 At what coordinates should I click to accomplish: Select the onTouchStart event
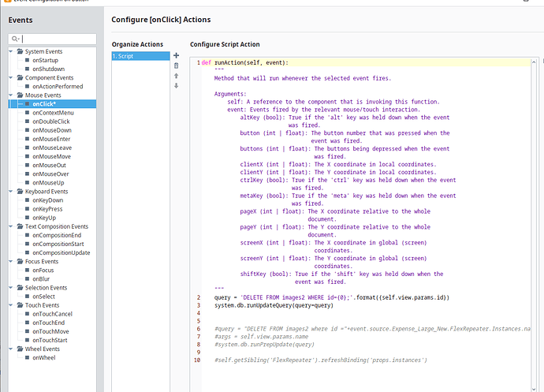point(50,340)
